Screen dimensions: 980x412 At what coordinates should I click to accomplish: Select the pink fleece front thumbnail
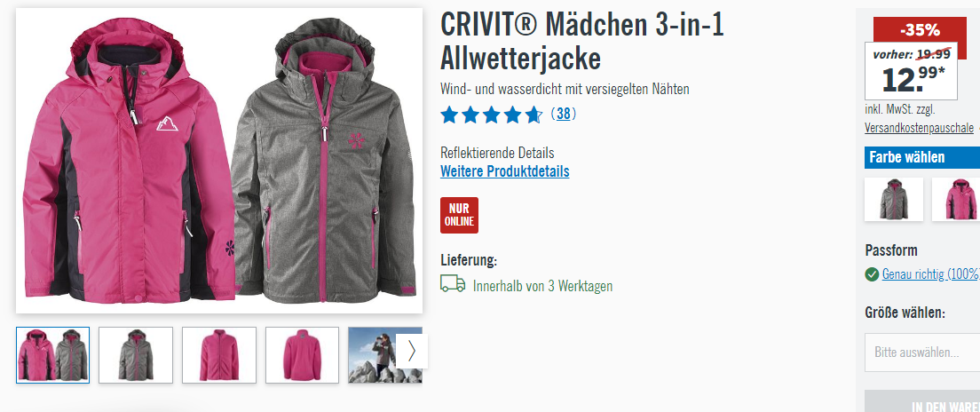(218, 355)
